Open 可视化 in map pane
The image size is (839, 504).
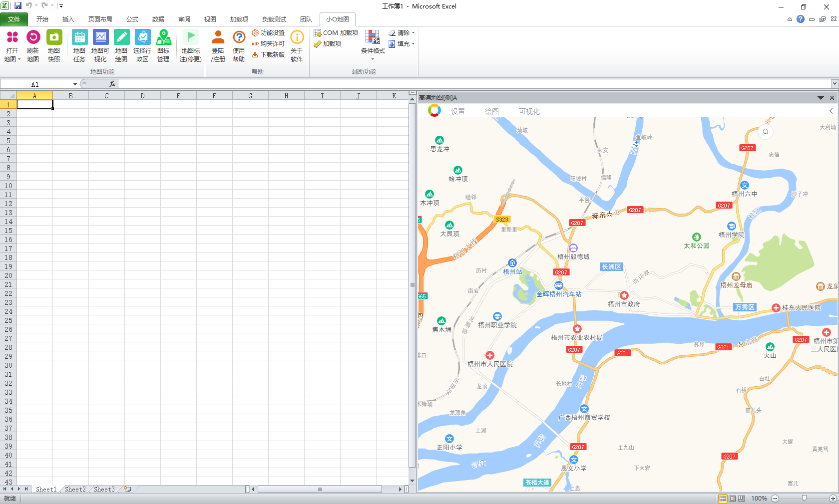pos(529,112)
